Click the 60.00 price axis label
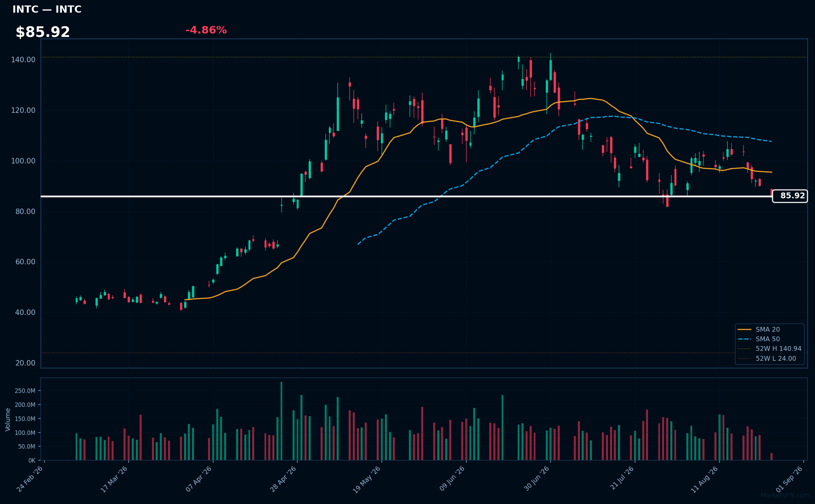The height and width of the screenshot is (504, 815). pos(25,262)
